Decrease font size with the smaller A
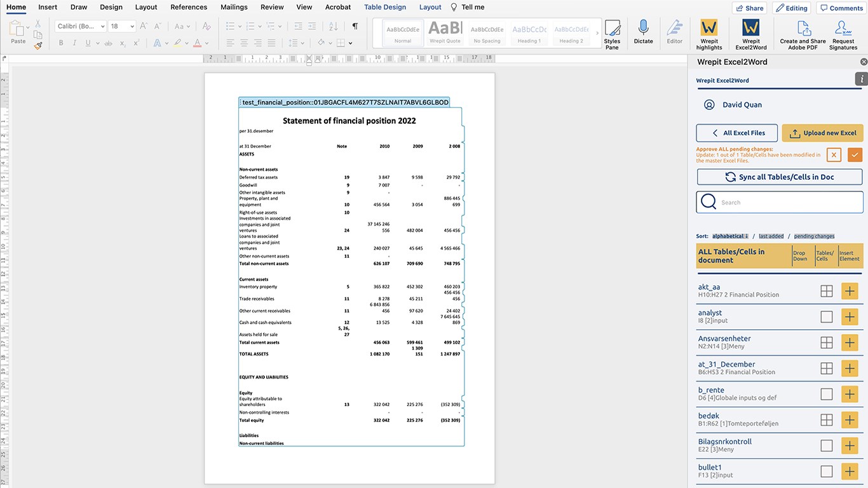 (157, 26)
